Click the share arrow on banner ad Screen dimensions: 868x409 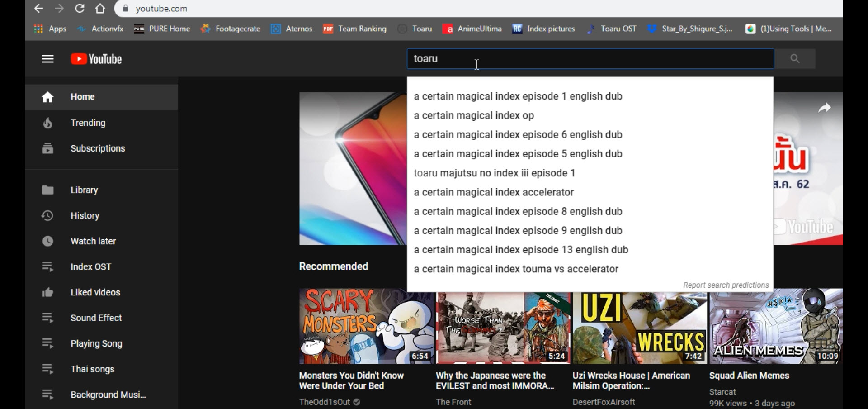click(825, 108)
